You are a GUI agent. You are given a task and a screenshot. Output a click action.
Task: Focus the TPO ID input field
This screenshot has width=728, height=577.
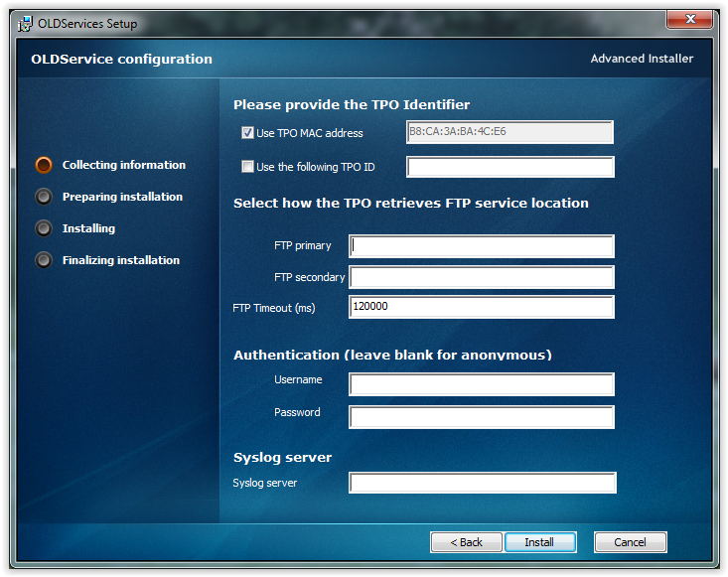pyautogui.click(x=510, y=167)
